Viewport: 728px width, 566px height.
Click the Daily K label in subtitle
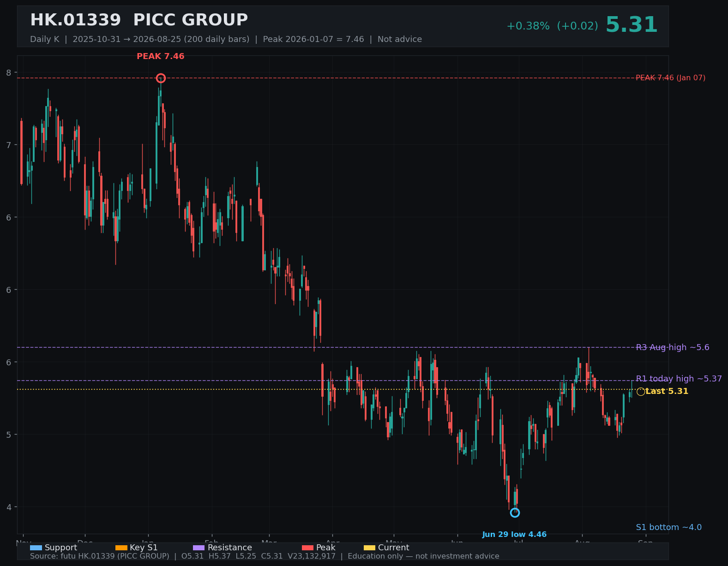(x=45, y=39)
